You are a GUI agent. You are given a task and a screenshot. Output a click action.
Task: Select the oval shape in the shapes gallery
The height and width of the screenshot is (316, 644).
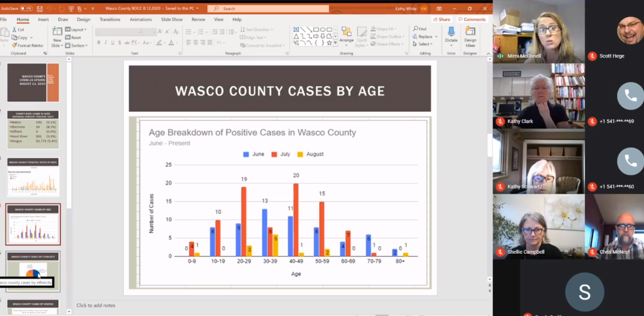coord(323,29)
